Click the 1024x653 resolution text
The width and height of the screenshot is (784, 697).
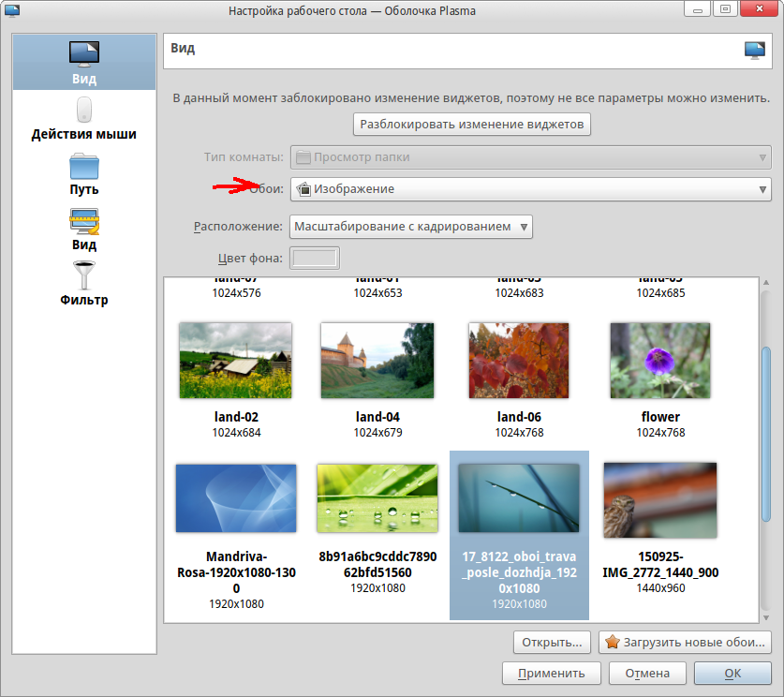click(378, 293)
